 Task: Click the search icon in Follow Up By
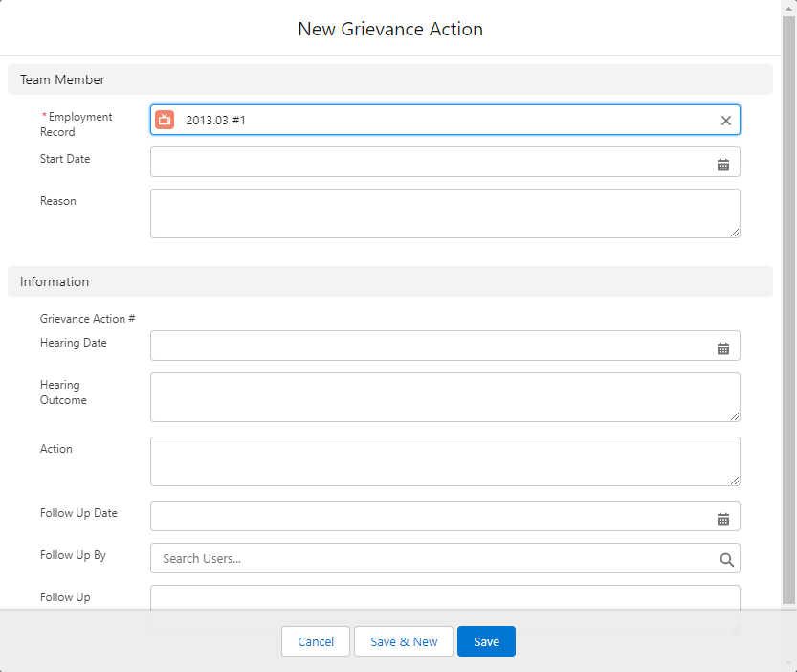pyautogui.click(x=726, y=560)
